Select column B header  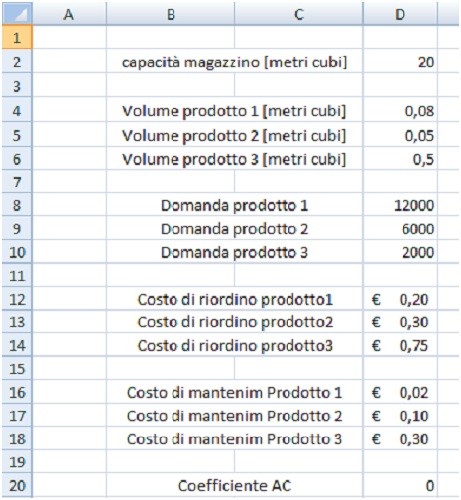pyautogui.click(x=170, y=14)
